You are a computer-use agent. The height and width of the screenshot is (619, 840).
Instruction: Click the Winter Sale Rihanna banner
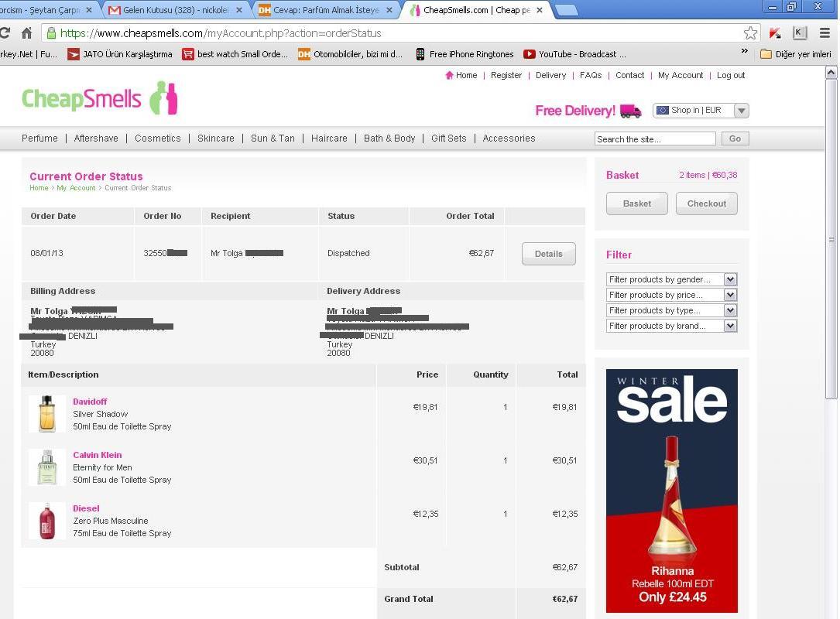[x=672, y=491]
